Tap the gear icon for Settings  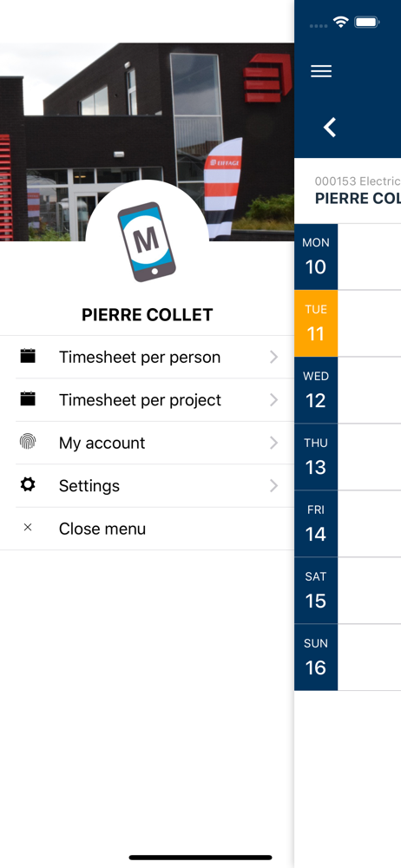point(28,484)
